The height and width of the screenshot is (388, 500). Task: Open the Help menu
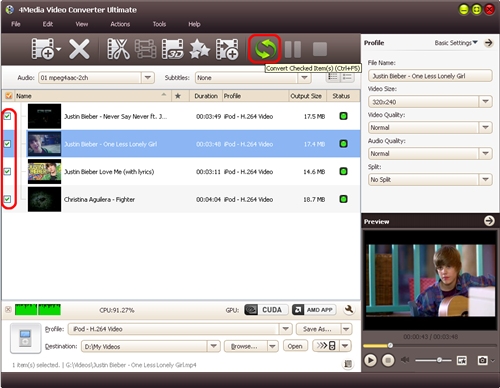(x=194, y=24)
